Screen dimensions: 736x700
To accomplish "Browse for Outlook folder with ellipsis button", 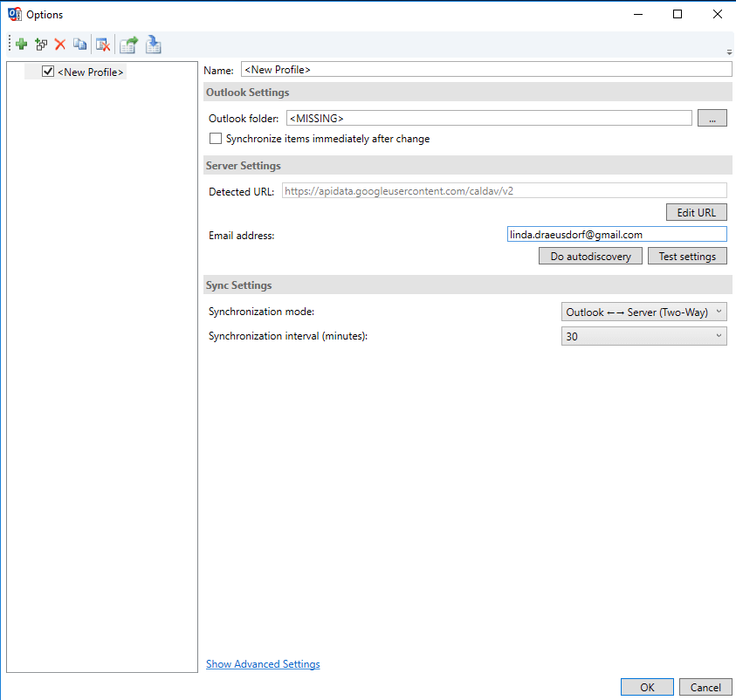I will pos(712,118).
